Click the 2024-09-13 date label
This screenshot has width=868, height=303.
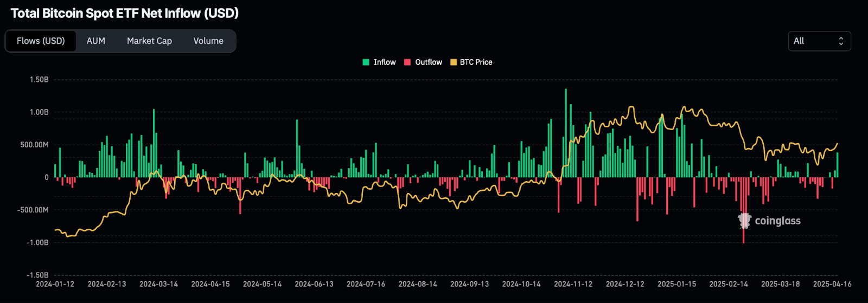(469, 284)
